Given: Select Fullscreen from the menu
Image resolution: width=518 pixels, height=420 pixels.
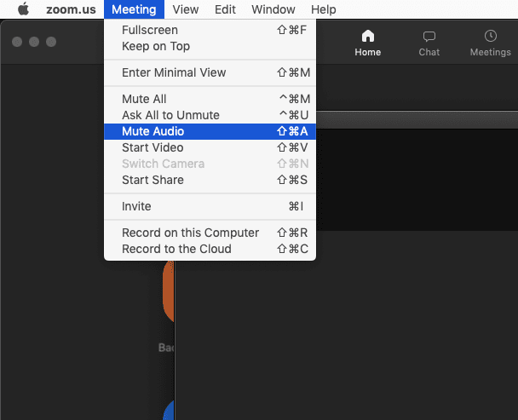Looking at the screenshot, I should coord(210,30).
